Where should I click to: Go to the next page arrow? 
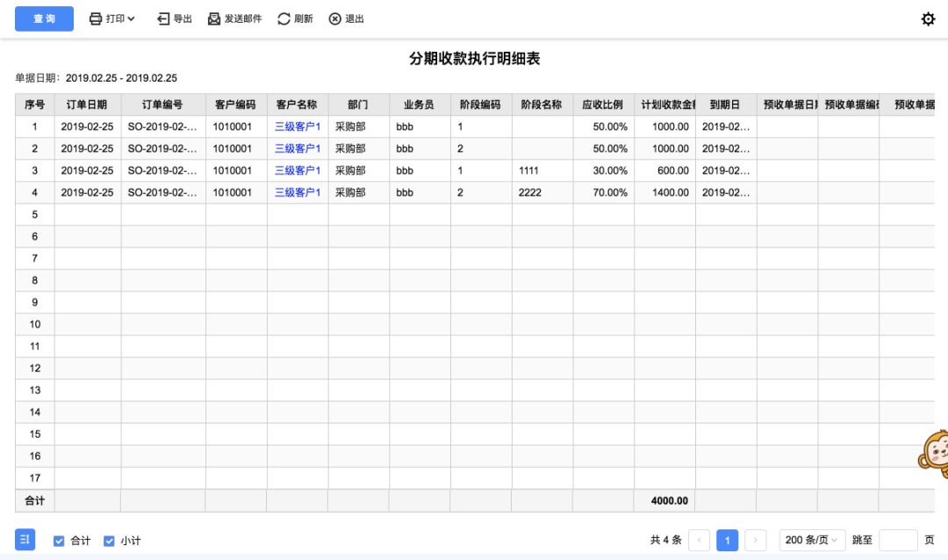[756, 540]
